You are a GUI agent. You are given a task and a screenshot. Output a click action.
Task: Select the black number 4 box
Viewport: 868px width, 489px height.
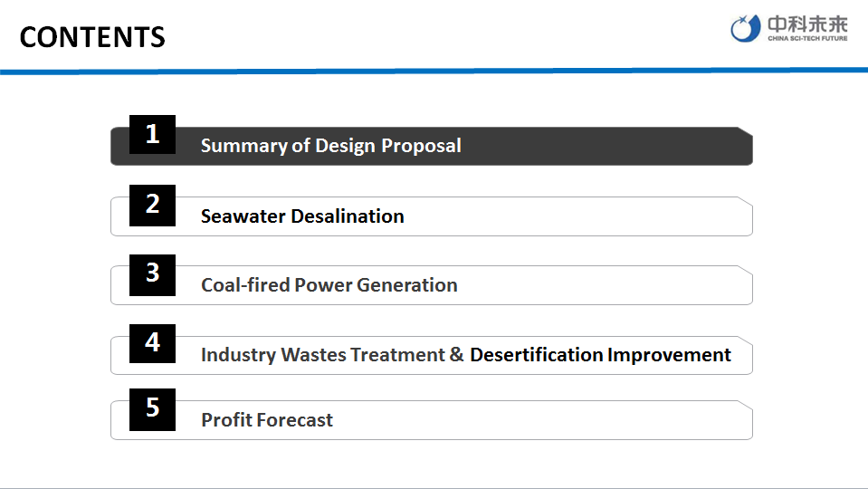pyautogui.click(x=152, y=343)
